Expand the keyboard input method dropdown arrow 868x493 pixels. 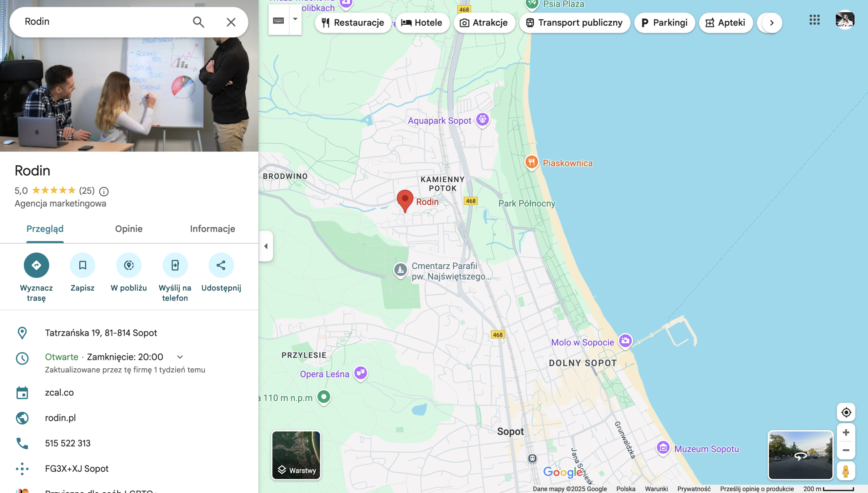(x=295, y=19)
